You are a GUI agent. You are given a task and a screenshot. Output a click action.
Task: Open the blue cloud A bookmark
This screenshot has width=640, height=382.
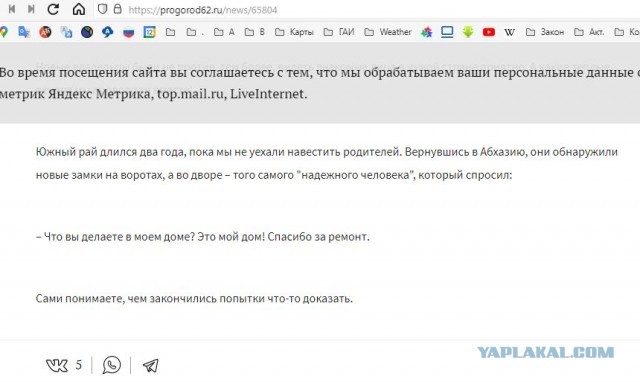108,32
